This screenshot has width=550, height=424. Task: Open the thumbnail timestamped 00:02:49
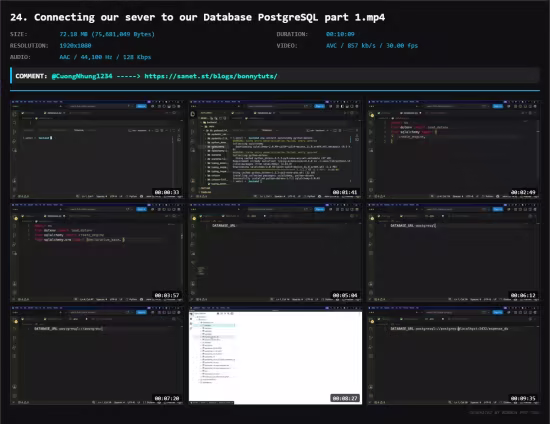pyautogui.click(x=454, y=149)
